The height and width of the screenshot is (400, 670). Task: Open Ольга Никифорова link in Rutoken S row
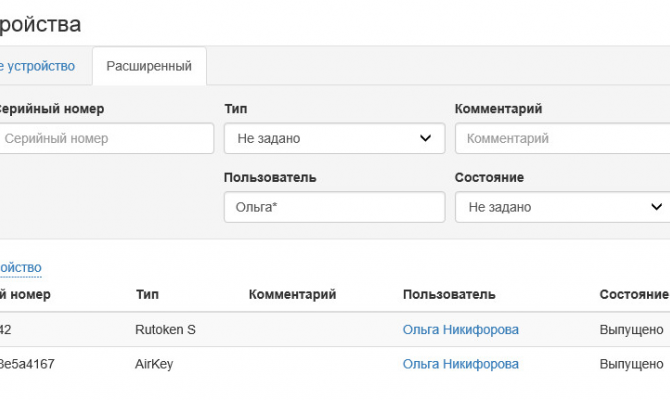461,329
